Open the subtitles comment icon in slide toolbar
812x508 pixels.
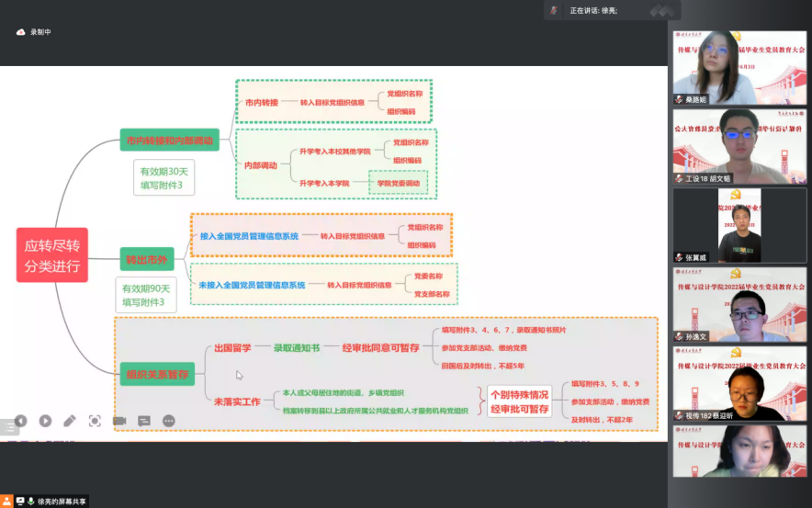144,421
